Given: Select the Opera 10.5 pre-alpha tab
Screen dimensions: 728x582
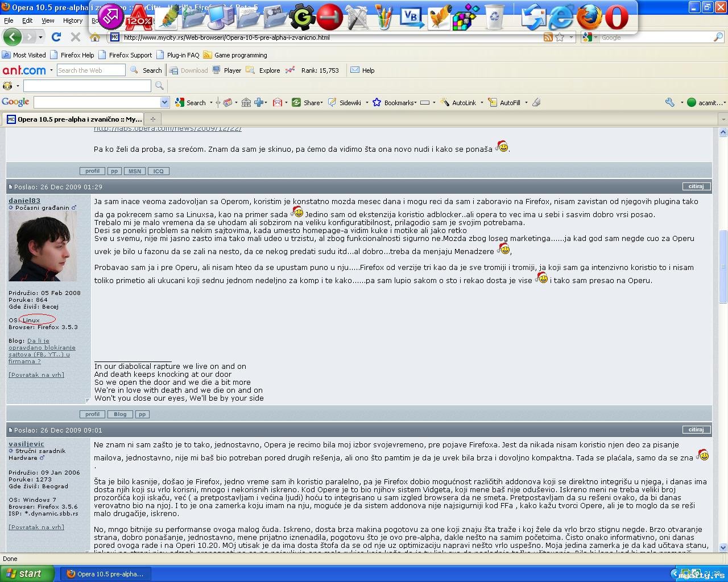Looking at the screenshot, I should click(74, 119).
